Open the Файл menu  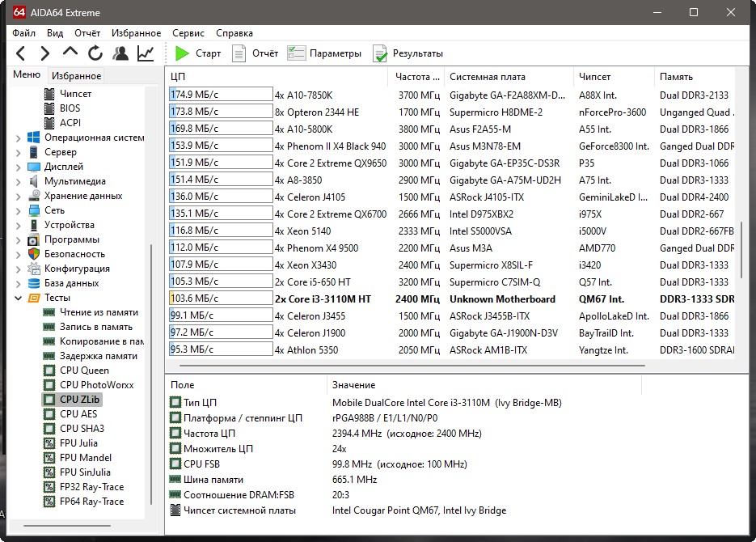pos(23,33)
